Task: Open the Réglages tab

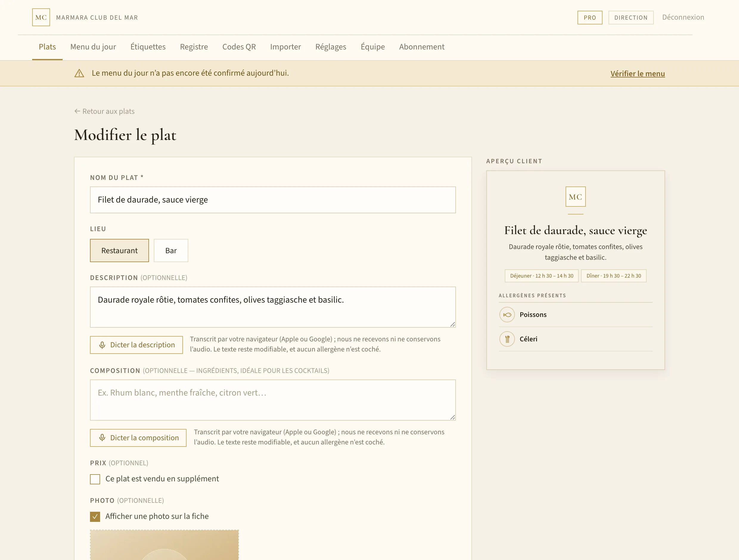Action: pyautogui.click(x=331, y=47)
